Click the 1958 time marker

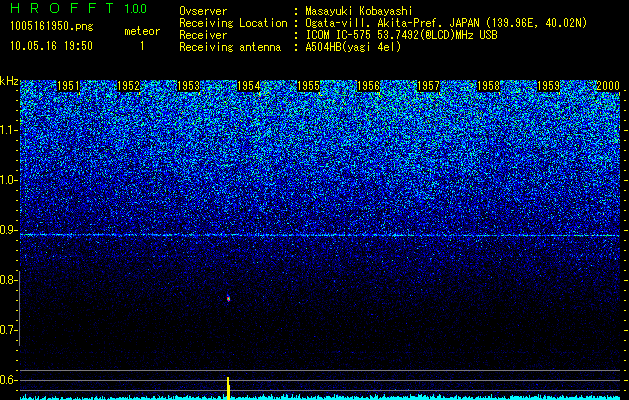489,86
